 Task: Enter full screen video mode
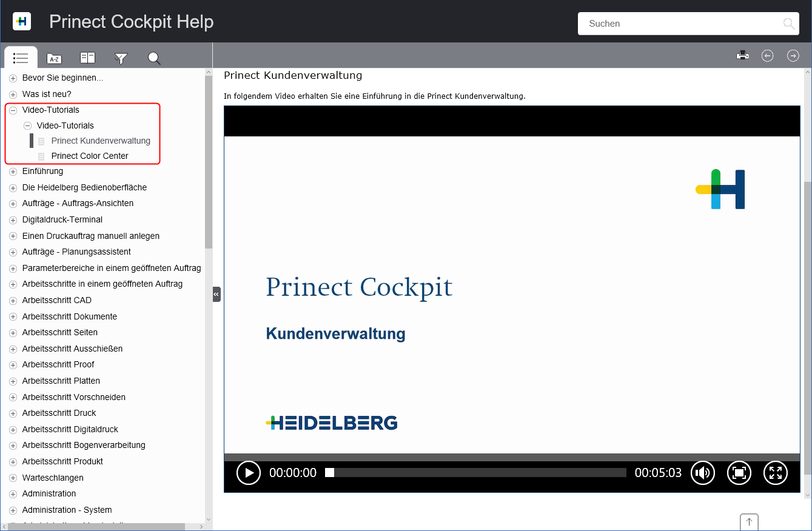click(775, 473)
